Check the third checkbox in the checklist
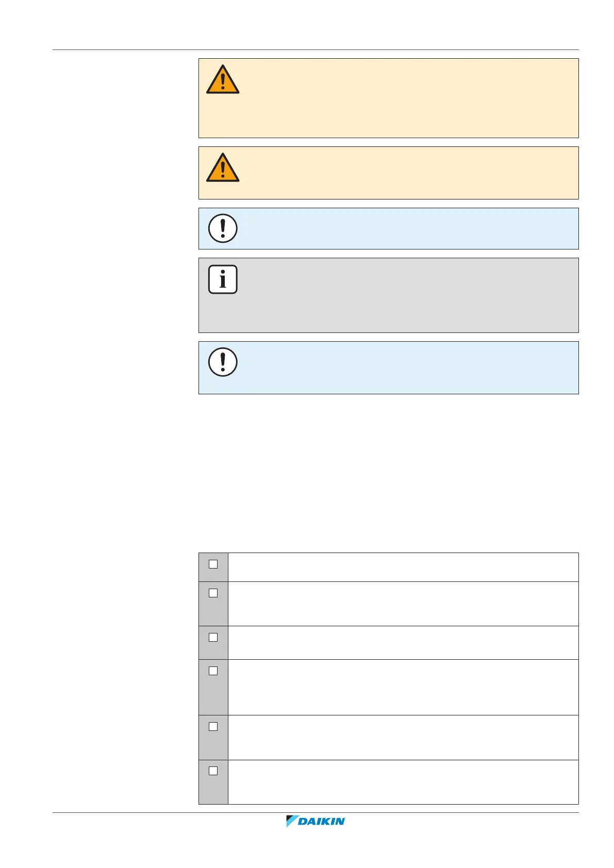 [213, 637]
